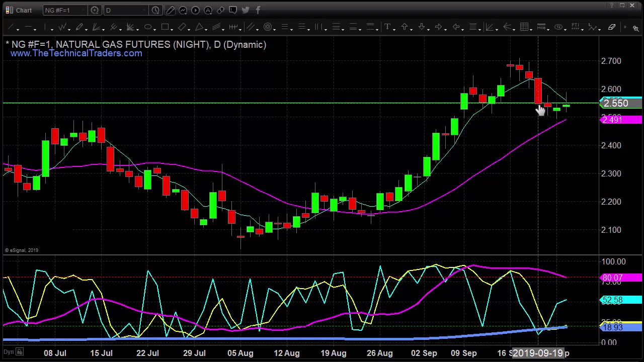Image resolution: width=644 pixels, height=362 pixels.
Task: Select the horizontal line tool
Action: click(28, 27)
